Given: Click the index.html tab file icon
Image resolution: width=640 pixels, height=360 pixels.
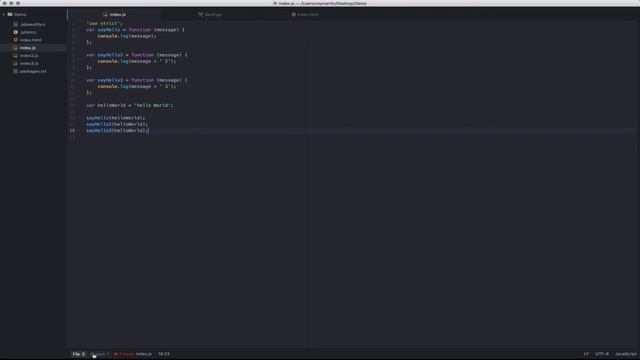Looking at the screenshot, I should click(x=293, y=14).
